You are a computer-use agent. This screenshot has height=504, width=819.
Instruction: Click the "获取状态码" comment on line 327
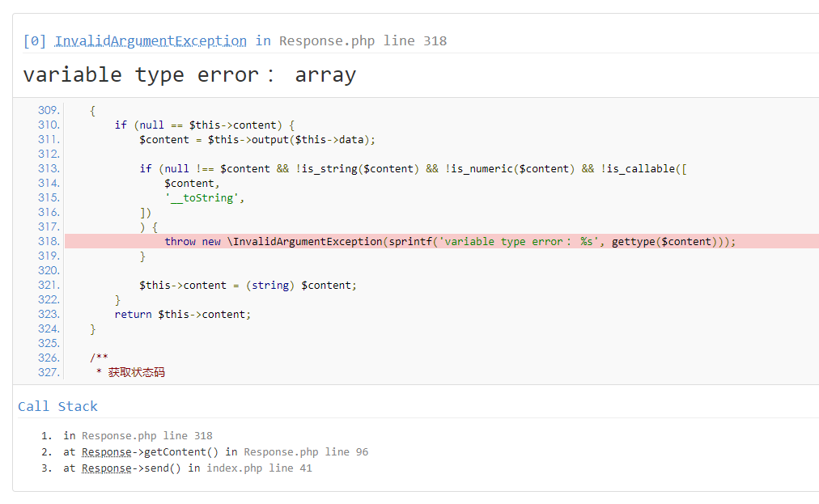(136, 372)
